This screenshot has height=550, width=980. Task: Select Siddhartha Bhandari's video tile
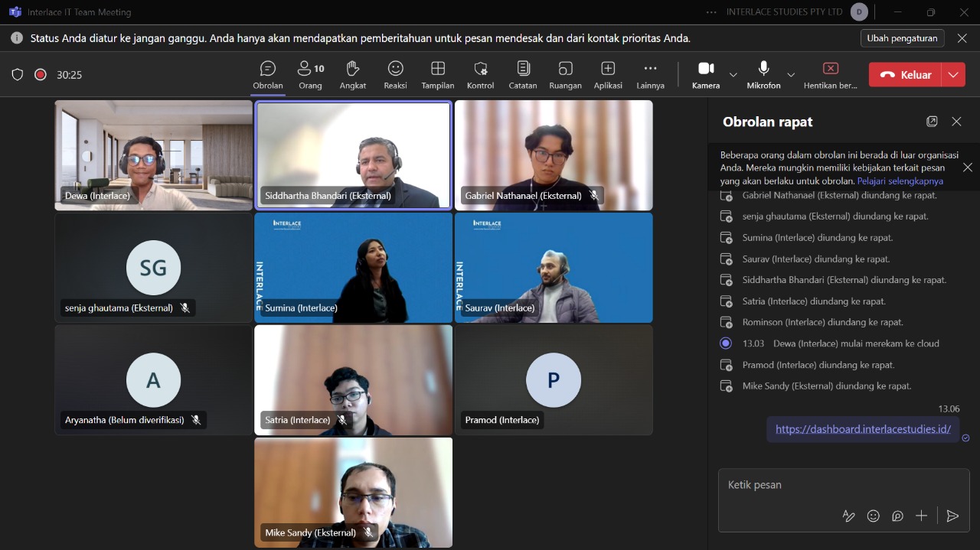click(x=353, y=155)
